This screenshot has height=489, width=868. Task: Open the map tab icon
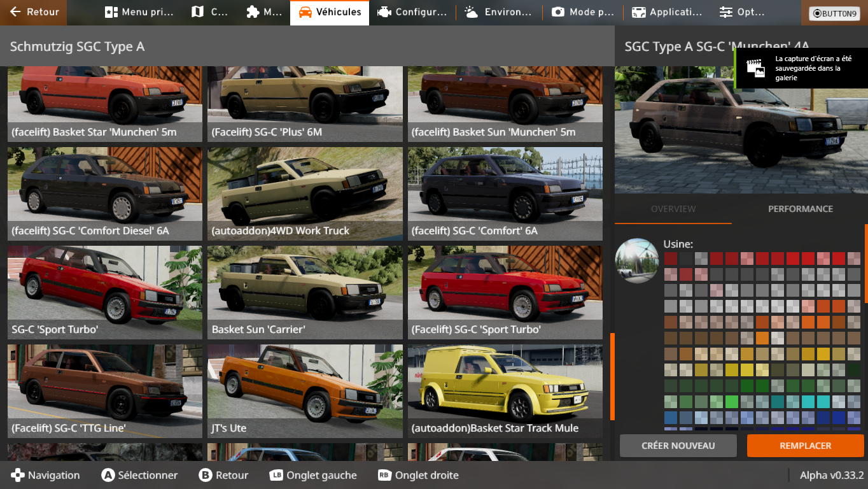coord(209,12)
